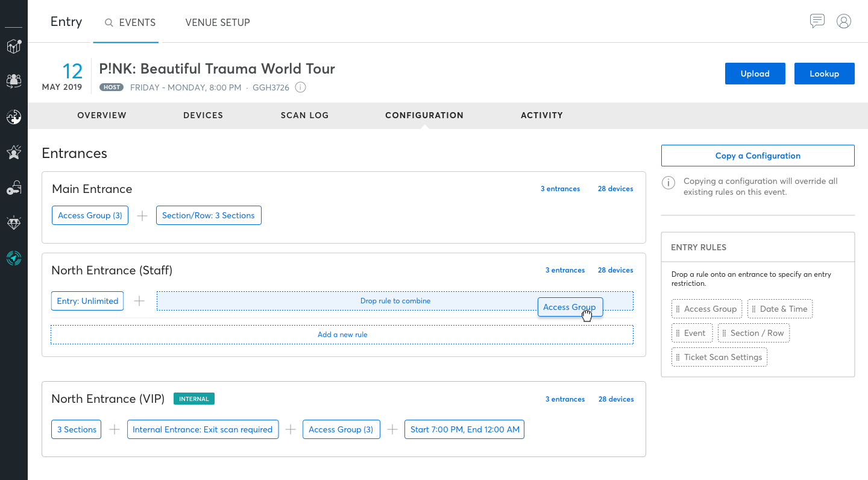Open the integrations puzzle icon in sidebar
The width and height of the screenshot is (868, 480).
(13, 117)
